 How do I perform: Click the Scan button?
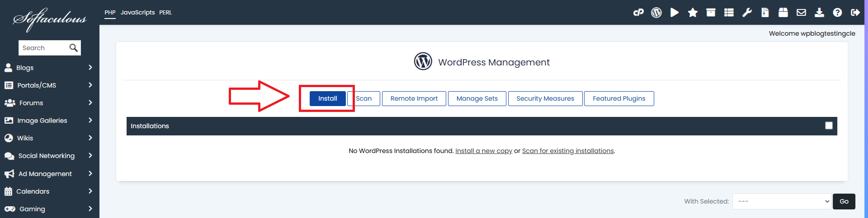(364, 98)
